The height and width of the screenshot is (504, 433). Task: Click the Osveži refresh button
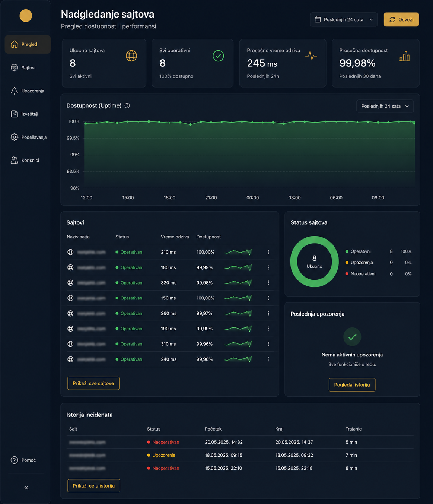pyautogui.click(x=401, y=20)
